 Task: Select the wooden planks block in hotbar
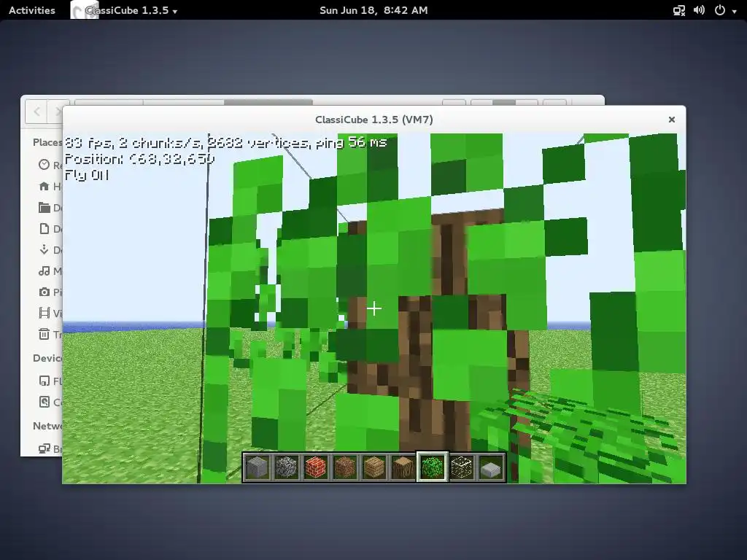374,467
